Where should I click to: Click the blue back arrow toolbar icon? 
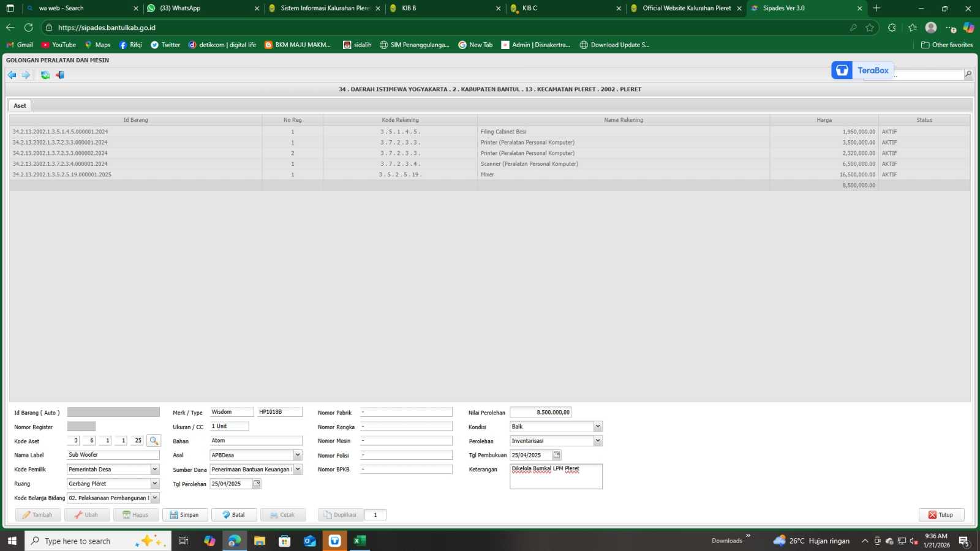[x=12, y=75]
